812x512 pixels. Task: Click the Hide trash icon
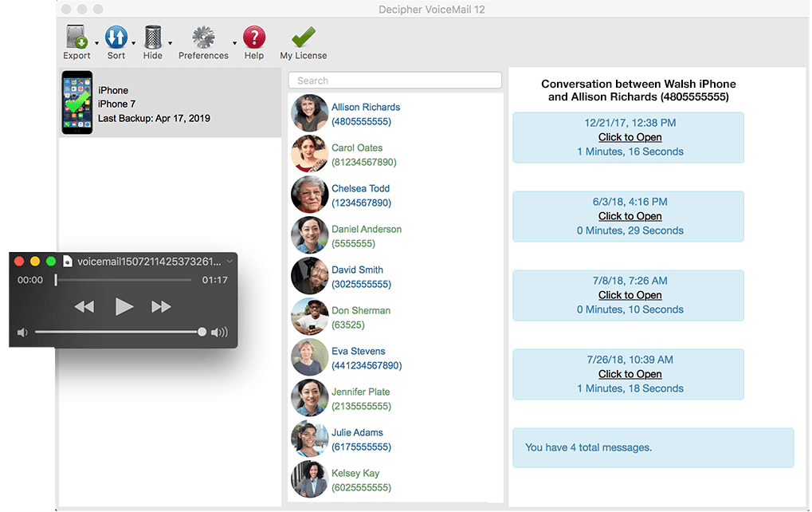coord(153,36)
